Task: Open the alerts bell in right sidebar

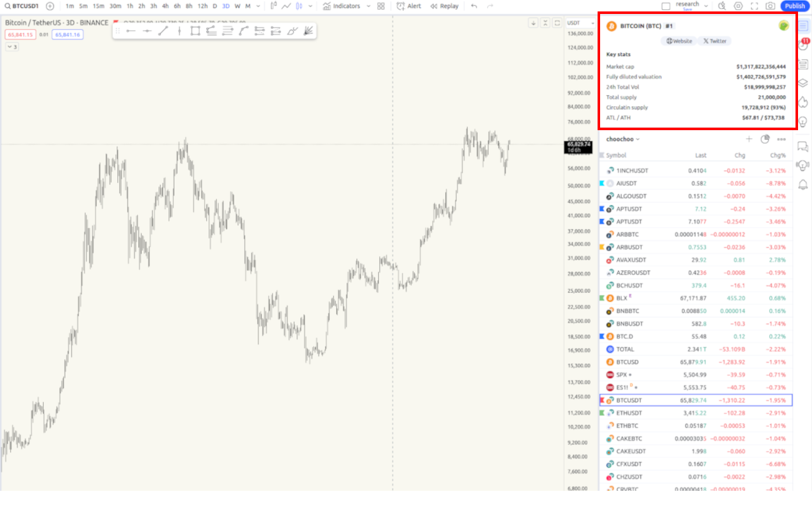Action: pos(802,184)
